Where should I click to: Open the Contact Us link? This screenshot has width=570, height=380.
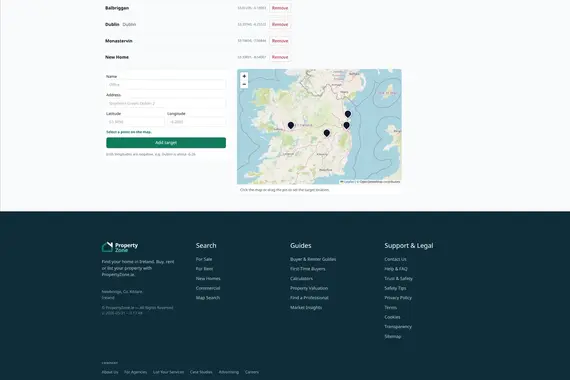[395, 259]
